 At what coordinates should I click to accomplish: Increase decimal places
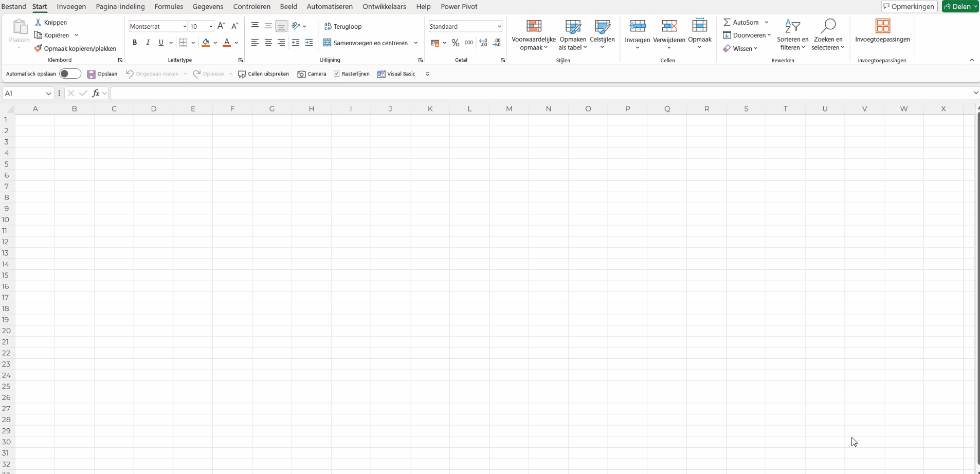click(x=483, y=43)
